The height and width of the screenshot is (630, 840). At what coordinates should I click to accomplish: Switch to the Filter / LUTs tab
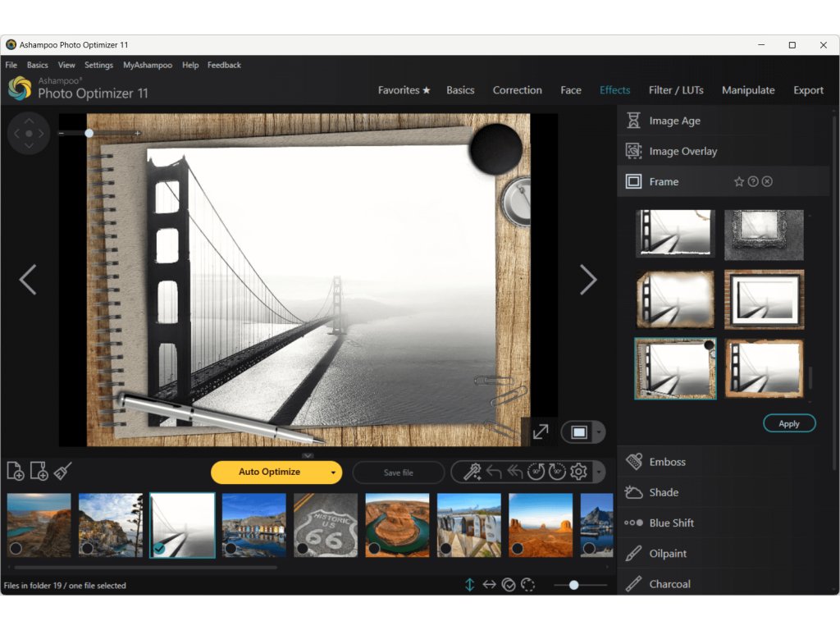(x=675, y=90)
